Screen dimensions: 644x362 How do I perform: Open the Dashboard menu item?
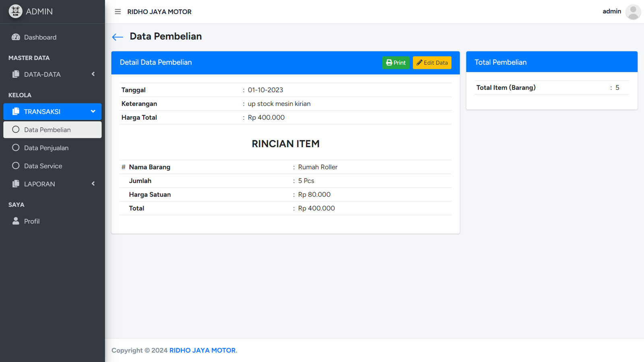40,37
